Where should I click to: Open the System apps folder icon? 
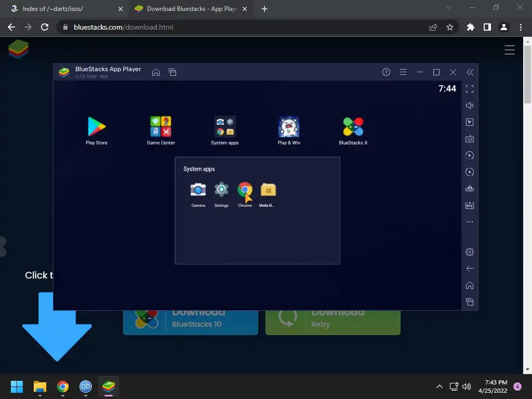(x=224, y=130)
